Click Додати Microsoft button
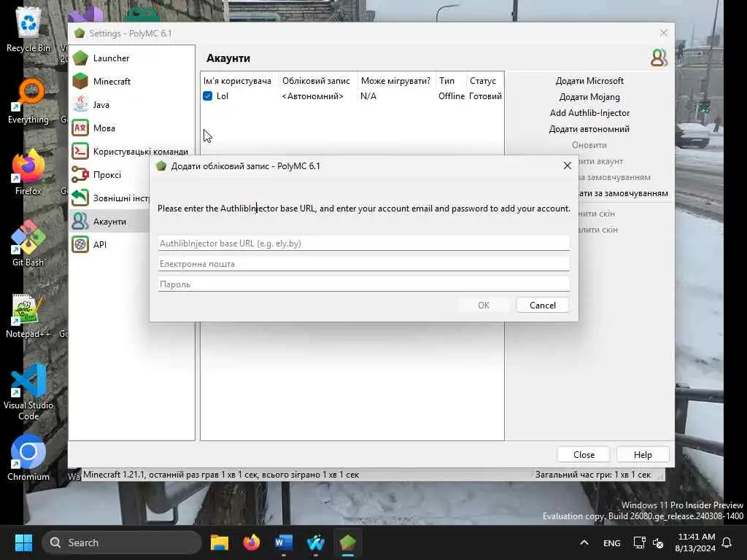 [589, 81]
